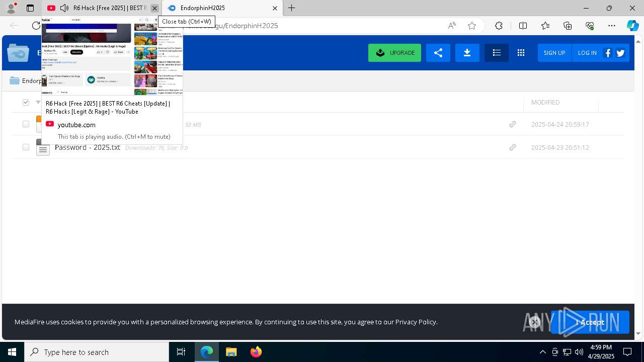
Task: Open the Extensions icon
Action: 499,26
